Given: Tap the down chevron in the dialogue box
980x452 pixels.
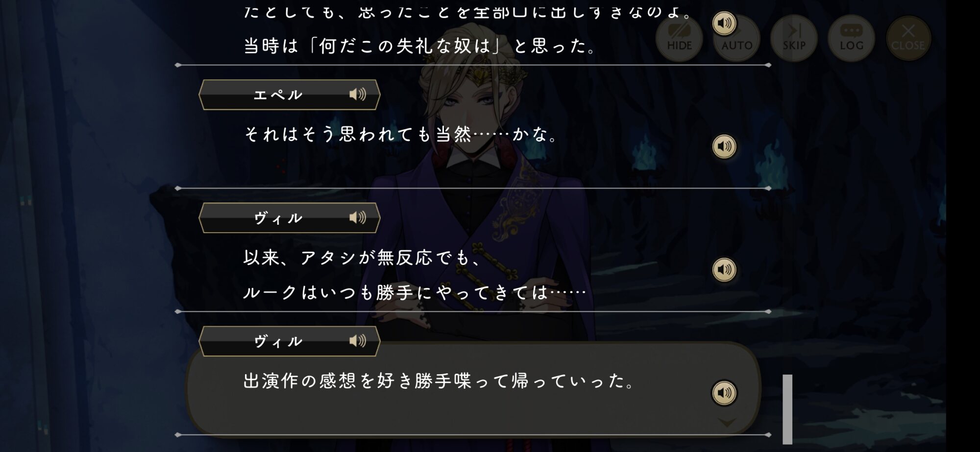Looking at the screenshot, I should tap(727, 422).
